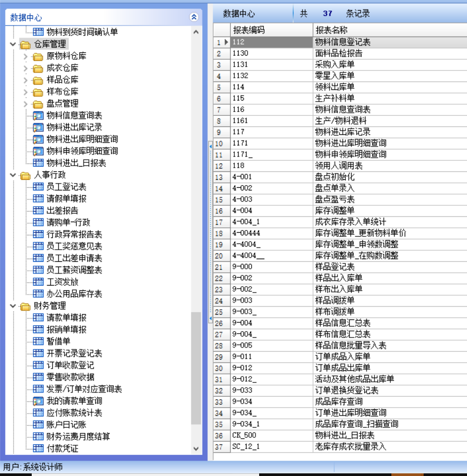Screen dimensions: 467x476
Task: Select the cell with code 4-00444
Action: coord(271,233)
